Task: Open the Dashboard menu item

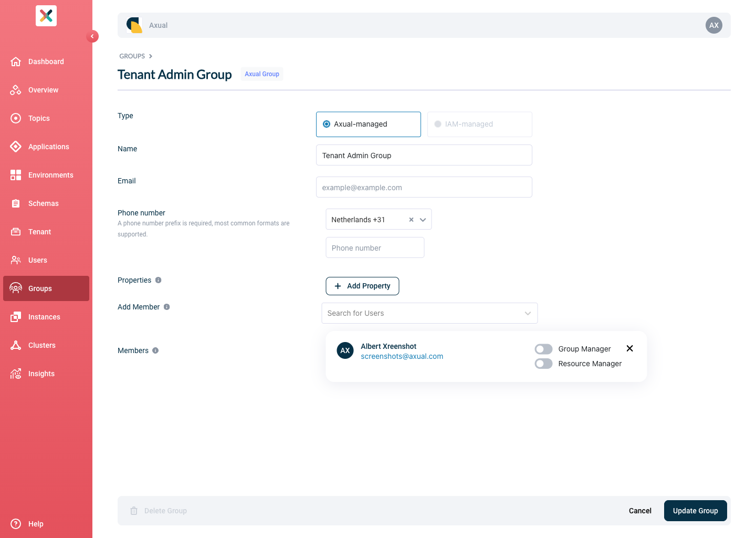Action: click(x=46, y=61)
